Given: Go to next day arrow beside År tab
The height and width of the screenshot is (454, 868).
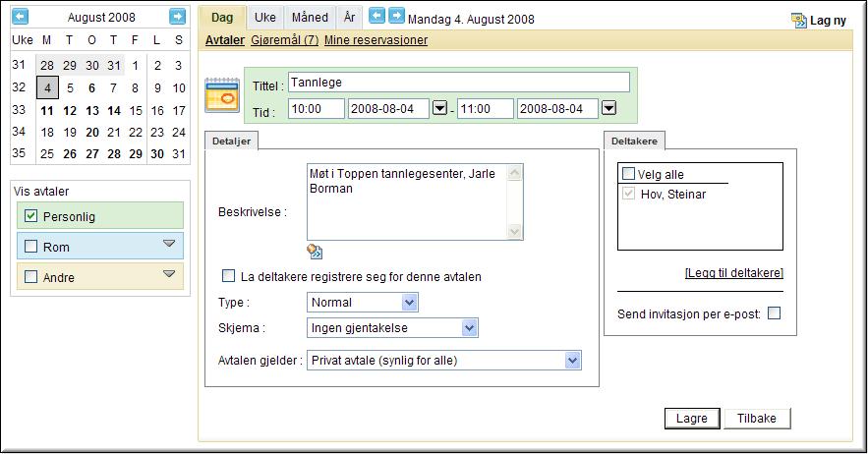Looking at the screenshot, I should [396, 16].
